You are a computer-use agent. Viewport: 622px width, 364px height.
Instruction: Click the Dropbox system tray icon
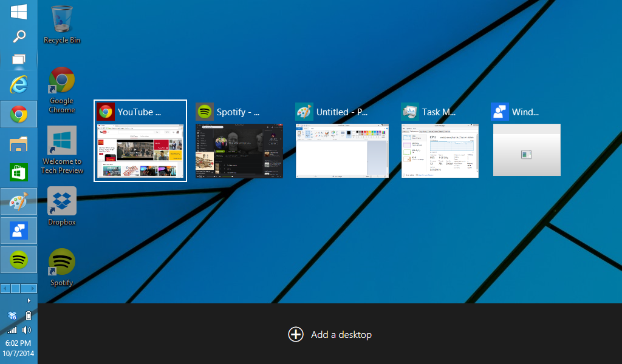pyautogui.click(x=12, y=315)
